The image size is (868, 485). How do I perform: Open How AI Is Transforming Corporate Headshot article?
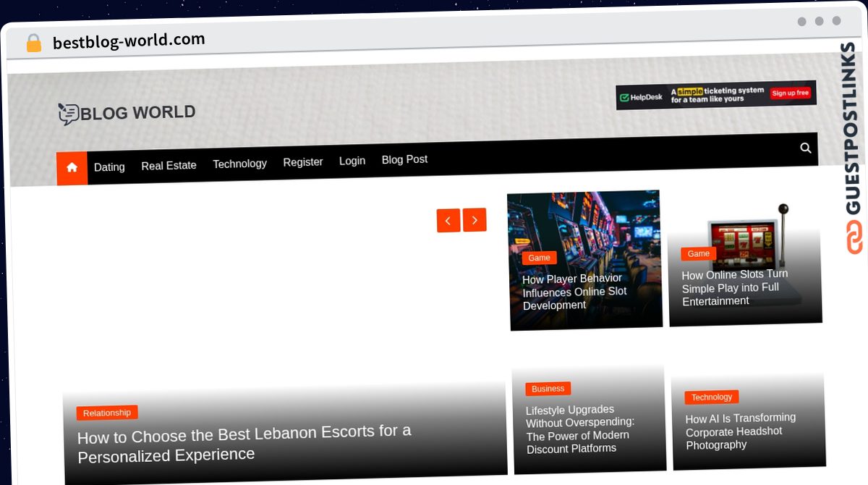[740, 431]
